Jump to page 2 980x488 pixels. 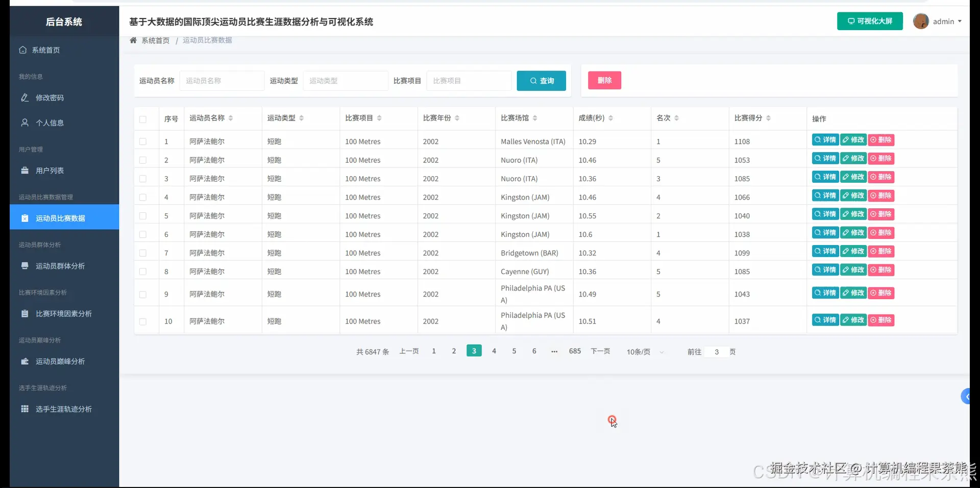(454, 351)
